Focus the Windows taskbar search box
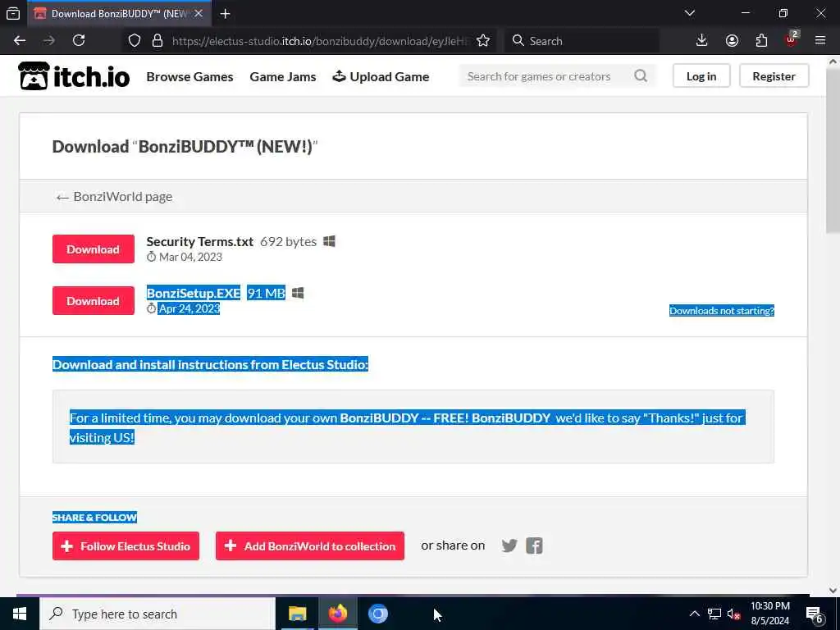This screenshot has width=840, height=630. pos(157,614)
